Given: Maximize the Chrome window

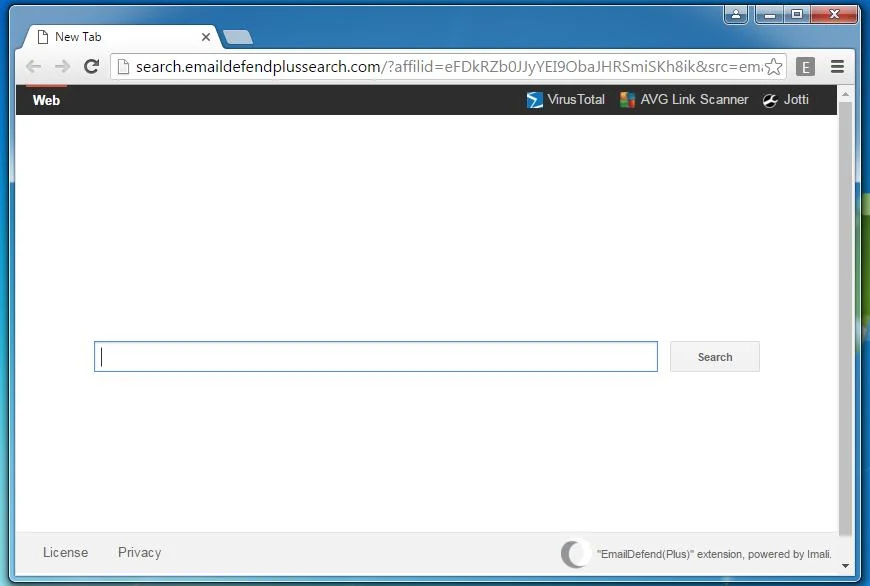Looking at the screenshot, I should [x=797, y=14].
